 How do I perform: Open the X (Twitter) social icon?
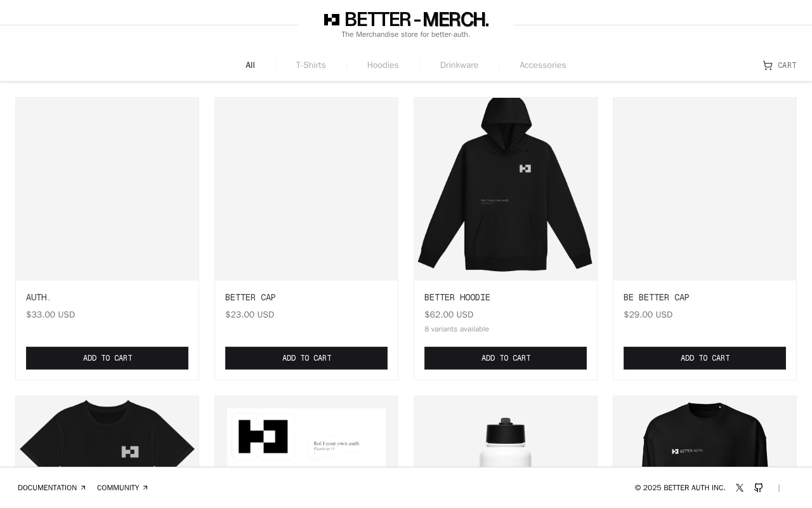coord(740,488)
